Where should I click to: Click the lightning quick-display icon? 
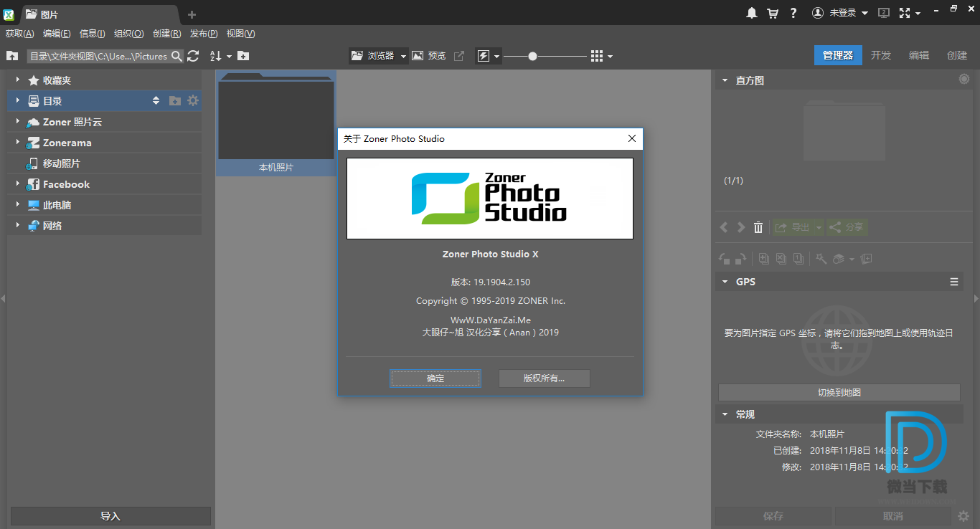(484, 56)
